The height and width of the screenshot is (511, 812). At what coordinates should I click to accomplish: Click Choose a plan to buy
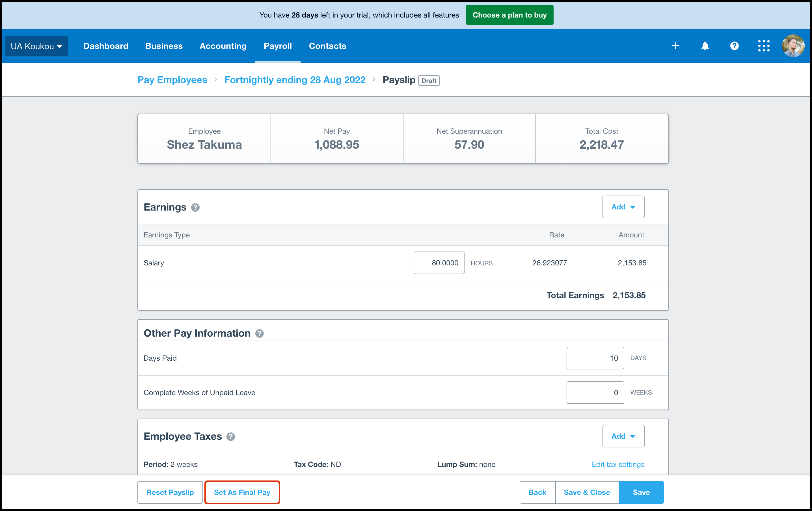point(509,15)
